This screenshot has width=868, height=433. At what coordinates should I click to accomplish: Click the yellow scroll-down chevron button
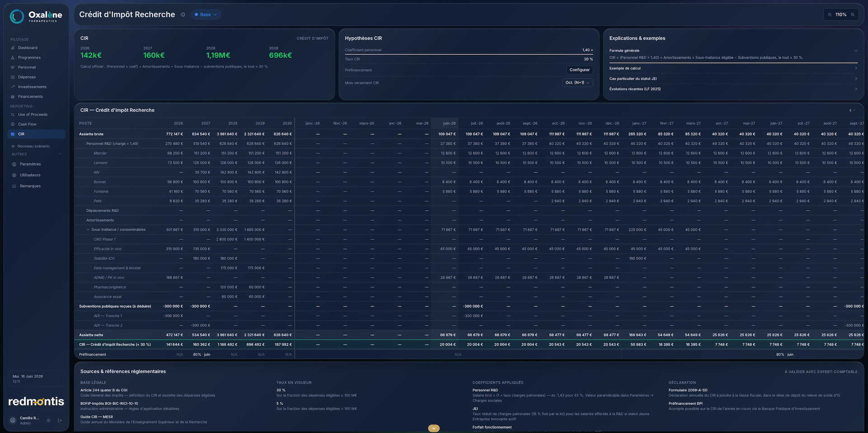(x=434, y=428)
